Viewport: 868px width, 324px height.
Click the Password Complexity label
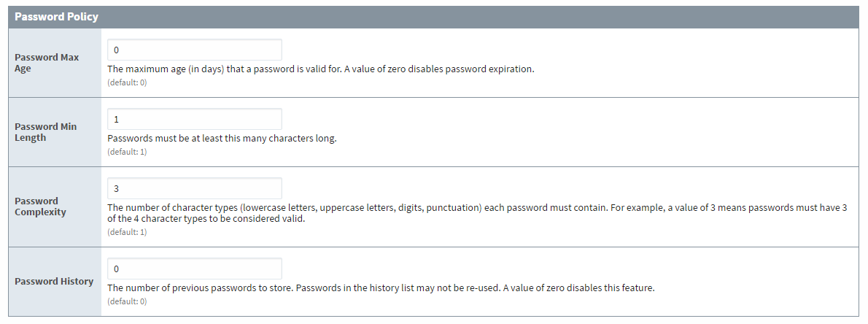pyautogui.click(x=41, y=207)
